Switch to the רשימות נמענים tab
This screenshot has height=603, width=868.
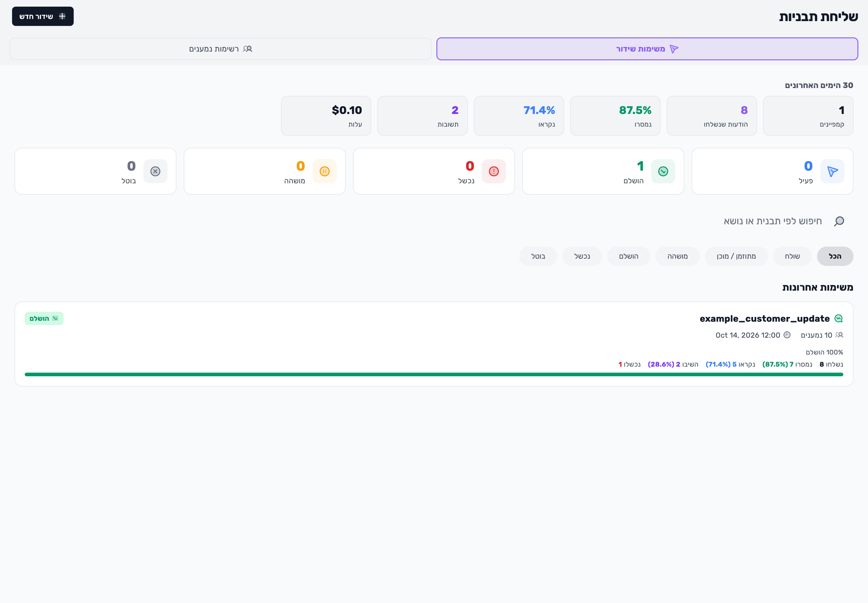(x=221, y=49)
